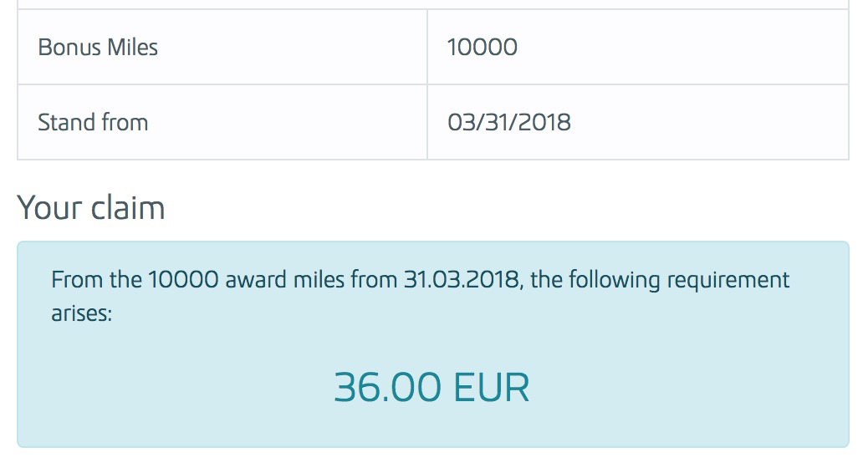The height and width of the screenshot is (463, 868).
Task: Select the 03/31/2018 date cell
Action: pyautogui.click(x=509, y=122)
